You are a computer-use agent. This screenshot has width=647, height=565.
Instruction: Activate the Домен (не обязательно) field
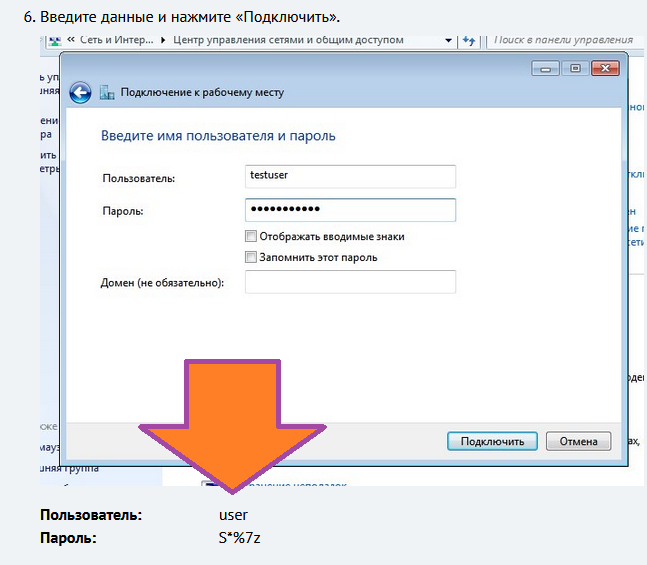tap(350, 282)
